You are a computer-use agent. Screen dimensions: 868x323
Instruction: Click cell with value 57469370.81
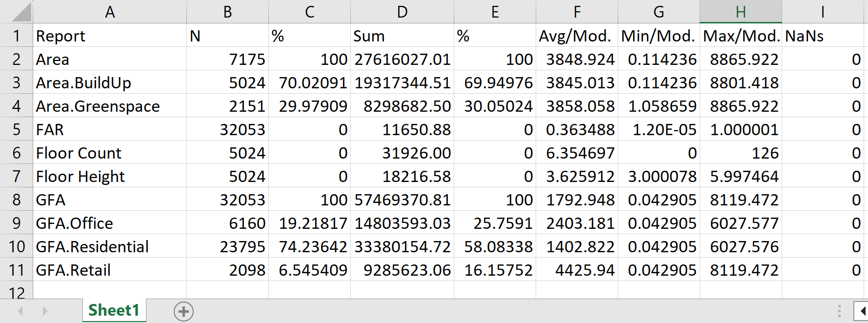pos(402,200)
